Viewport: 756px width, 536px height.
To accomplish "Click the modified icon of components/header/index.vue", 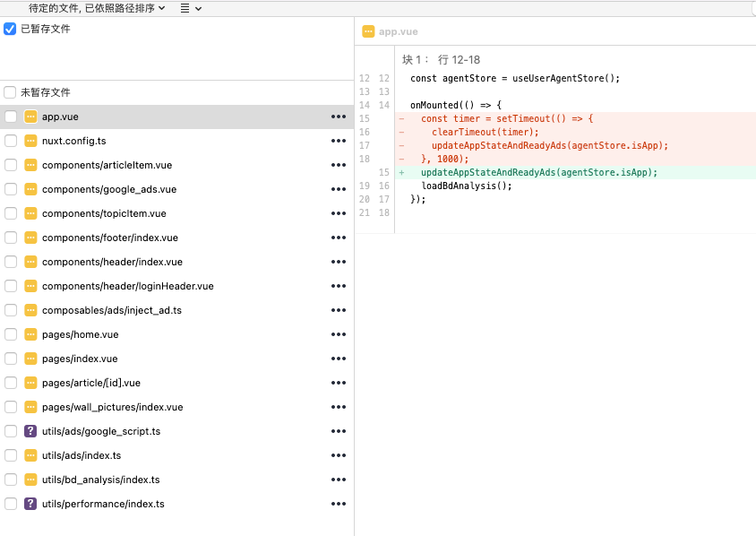I will pyautogui.click(x=30, y=262).
